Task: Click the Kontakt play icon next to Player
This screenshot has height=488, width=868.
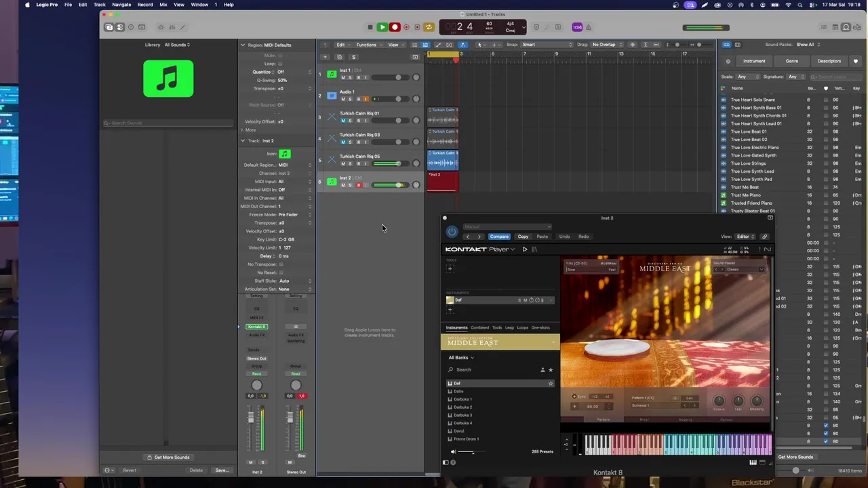Action: pos(525,249)
